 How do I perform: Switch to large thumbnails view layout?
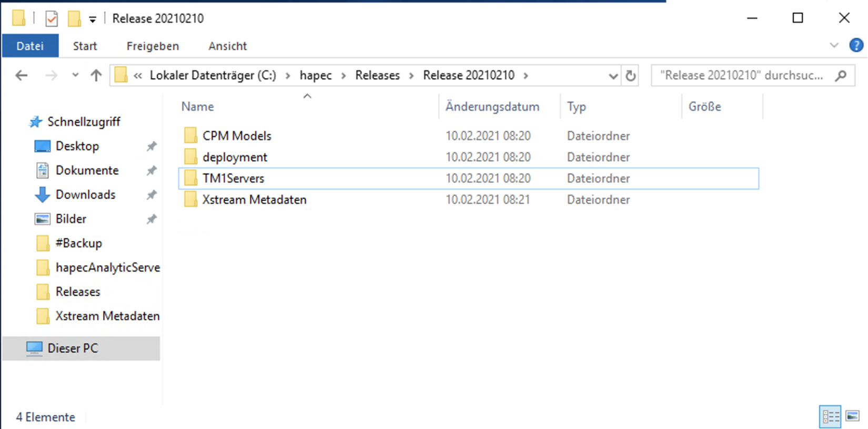click(x=852, y=417)
